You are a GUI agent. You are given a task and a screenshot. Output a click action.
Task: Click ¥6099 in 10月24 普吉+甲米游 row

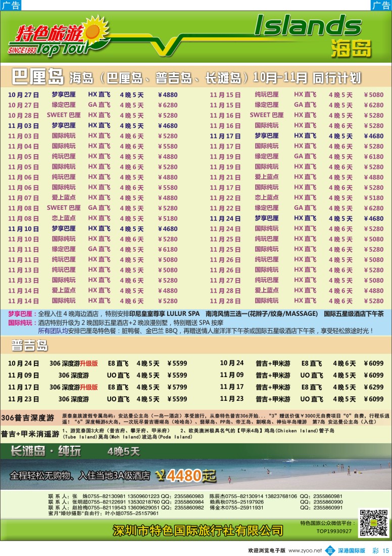tap(374, 363)
